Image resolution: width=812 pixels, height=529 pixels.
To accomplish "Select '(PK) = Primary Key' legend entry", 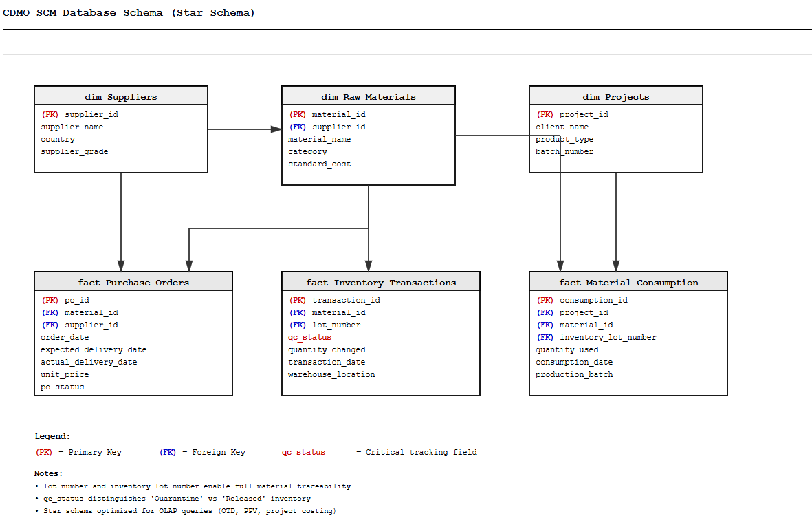I will click(x=78, y=453).
